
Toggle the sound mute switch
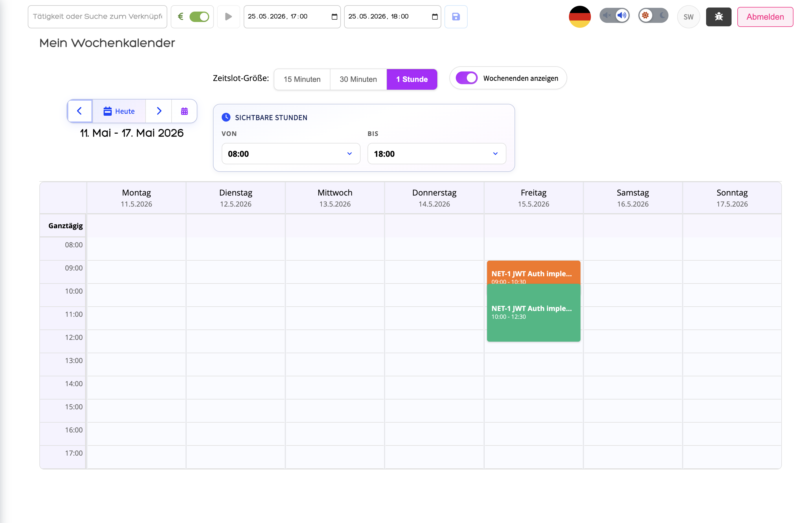click(614, 15)
